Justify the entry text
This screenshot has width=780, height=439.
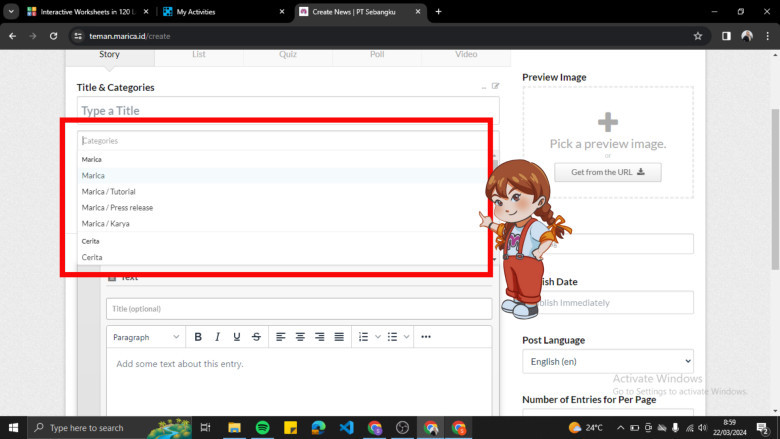tap(339, 337)
